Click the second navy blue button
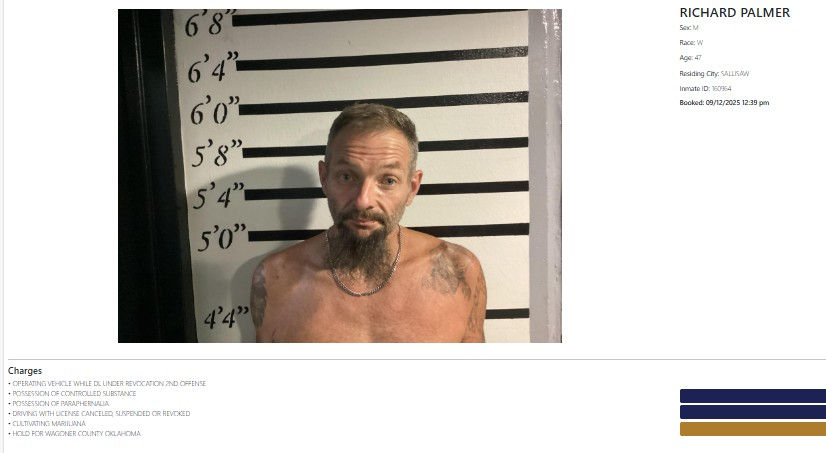The height and width of the screenshot is (453, 826). click(x=753, y=412)
